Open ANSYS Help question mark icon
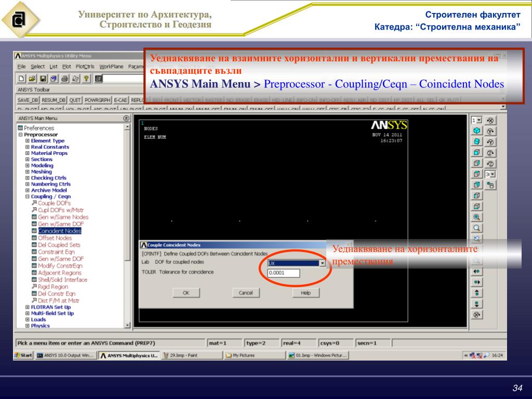This screenshot has height=399, width=532. click(x=86, y=79)
